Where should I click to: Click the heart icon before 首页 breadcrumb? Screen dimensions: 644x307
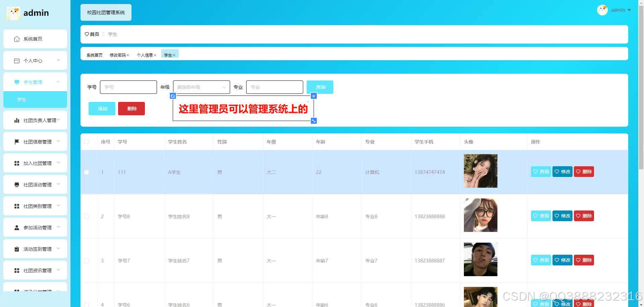[x=87, y=34]
